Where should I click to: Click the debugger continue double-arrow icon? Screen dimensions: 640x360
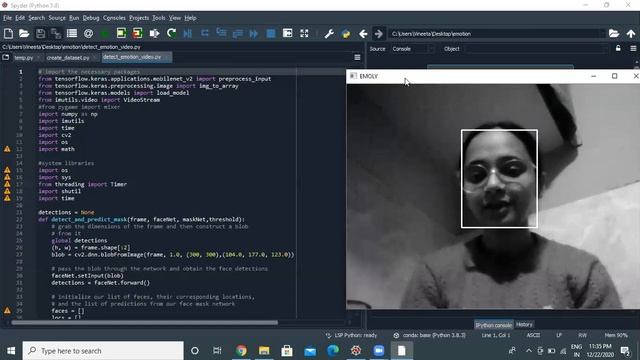(x=253, y=33)
